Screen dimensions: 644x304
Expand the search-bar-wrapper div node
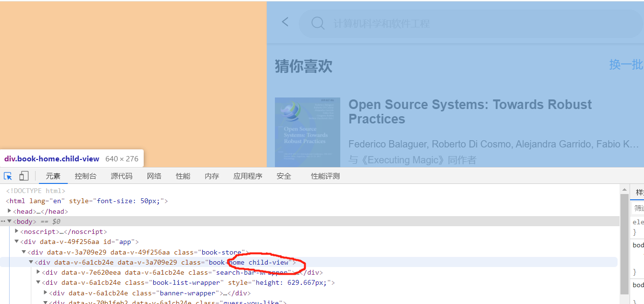37,272
